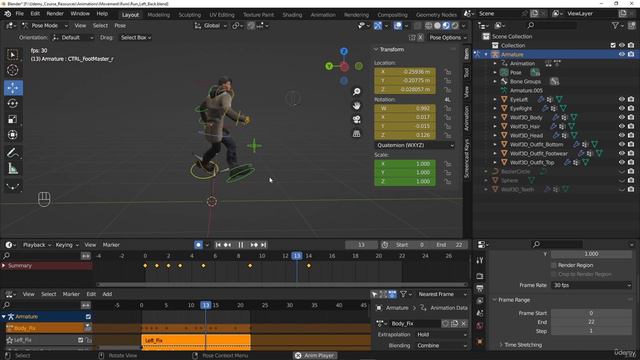Choose the Select Box tool at top of toolbar
640x360 pixels.
pyautogui.click(x=13, y=55)
